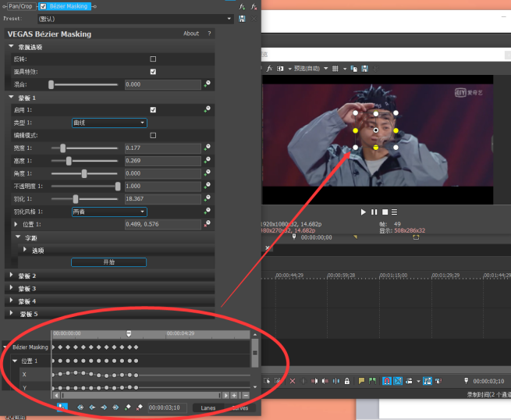
Task: Click the plug-in chain fx icon
Action: click(242, 6)
